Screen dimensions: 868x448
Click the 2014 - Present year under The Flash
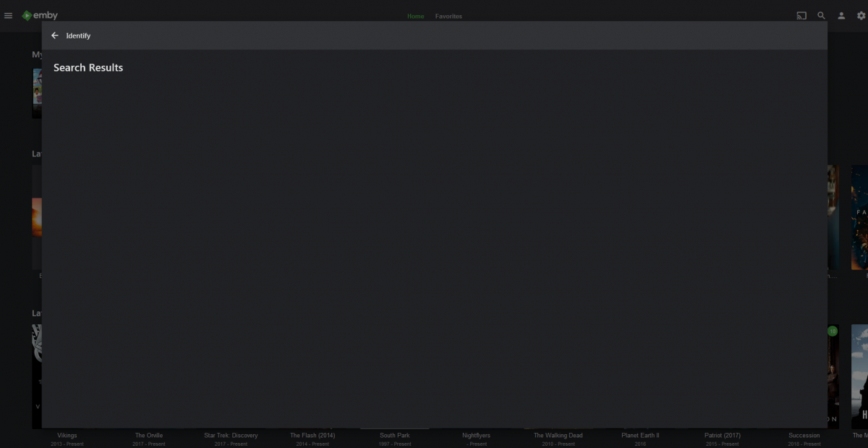pos(312,444)
